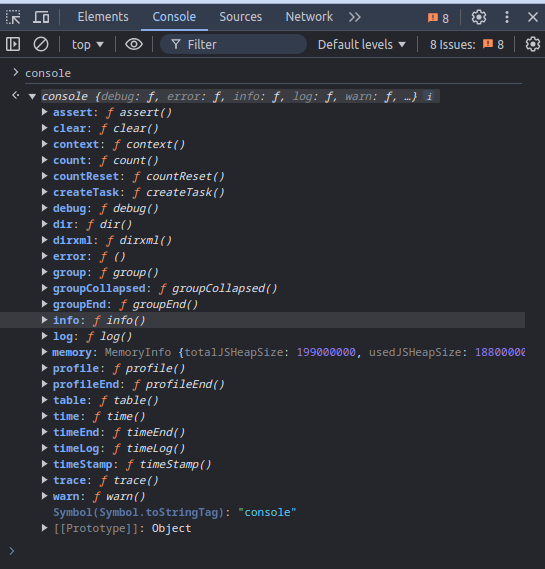Expand the context property
Image resolution: width=545 pixels, height=569 pixels.
coord(45,144)
